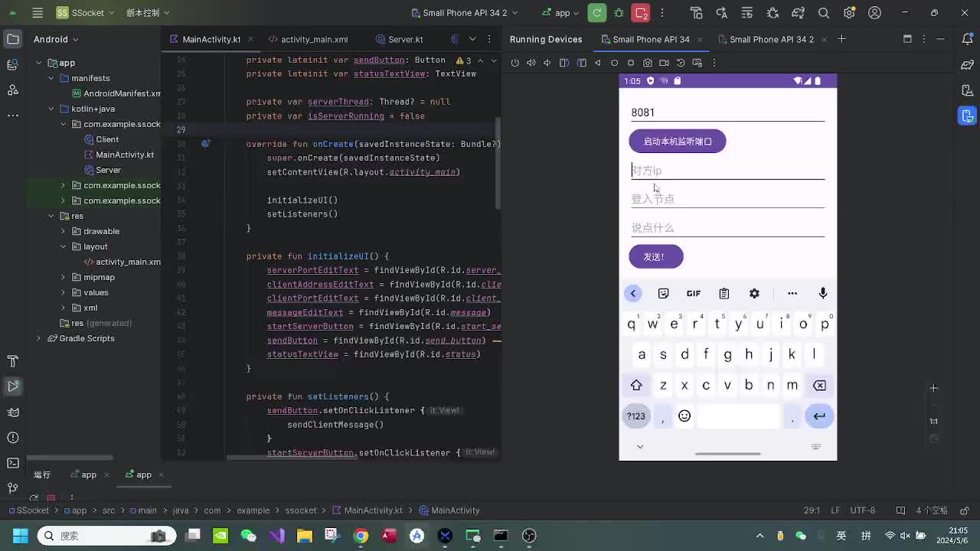Switch the keyboard to ?123 symbols mode
This screenshot has width=980, height=551.
[x=636, y=416]
